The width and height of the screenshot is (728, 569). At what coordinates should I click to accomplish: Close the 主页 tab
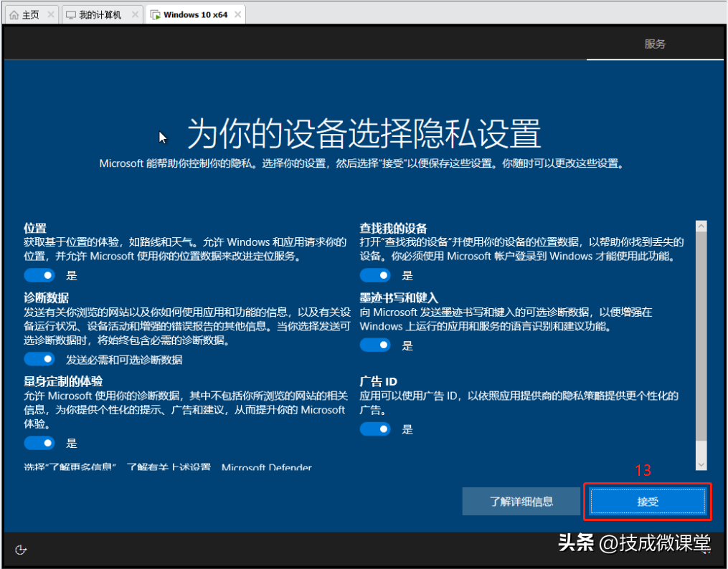51,15
